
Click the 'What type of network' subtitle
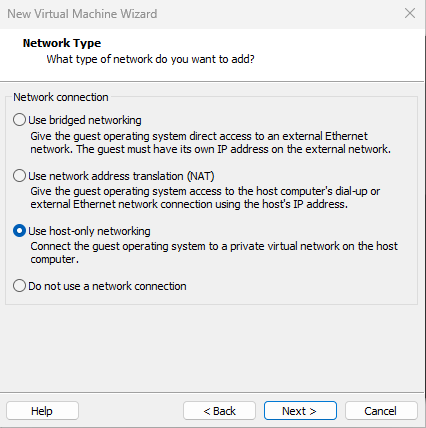tap(151, 59)
